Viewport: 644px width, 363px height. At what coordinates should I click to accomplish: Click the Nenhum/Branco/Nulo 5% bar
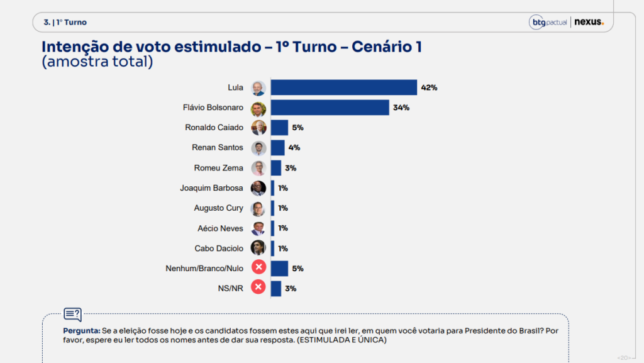point(280,269)
